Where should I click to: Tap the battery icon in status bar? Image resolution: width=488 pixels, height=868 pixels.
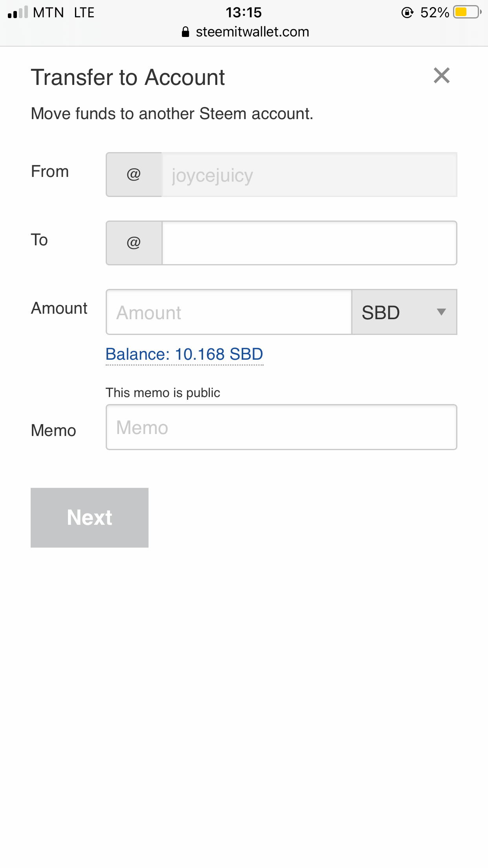click(x=467, y=12)
